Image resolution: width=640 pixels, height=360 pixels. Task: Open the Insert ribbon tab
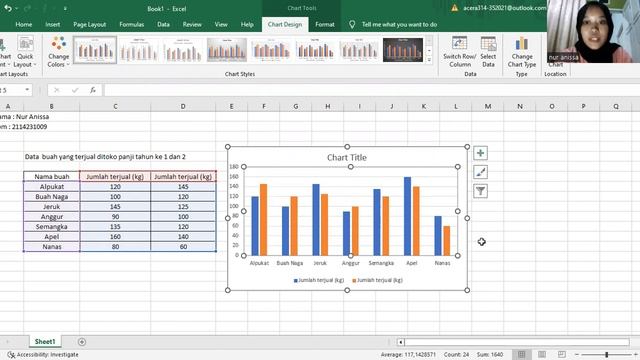53,24
